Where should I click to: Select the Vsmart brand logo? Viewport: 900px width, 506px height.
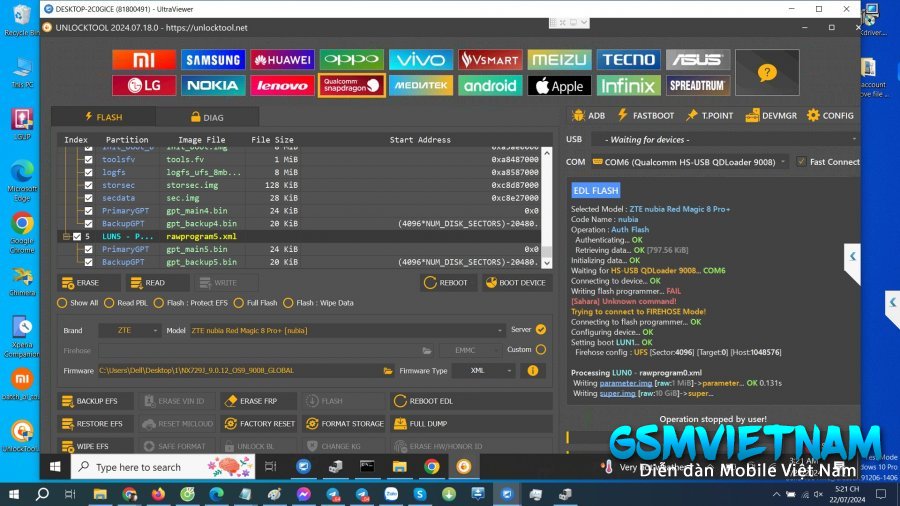[490, 60]
